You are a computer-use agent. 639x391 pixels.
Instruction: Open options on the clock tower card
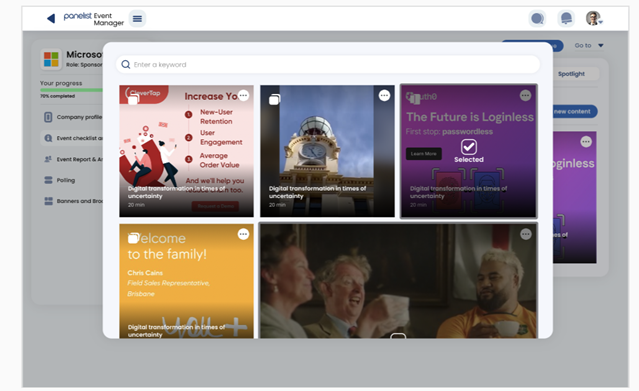(384, 95)
